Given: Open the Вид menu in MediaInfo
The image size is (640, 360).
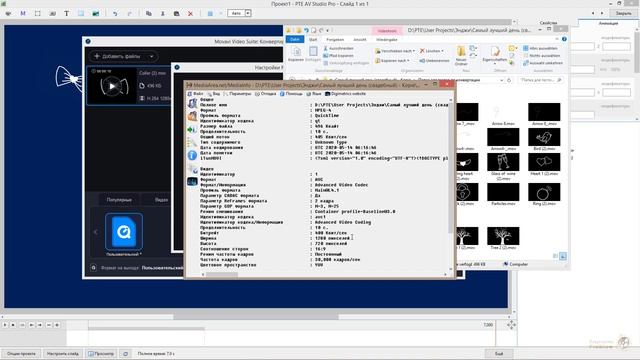Looking at the screenshot, I should [x=213, y=94].
